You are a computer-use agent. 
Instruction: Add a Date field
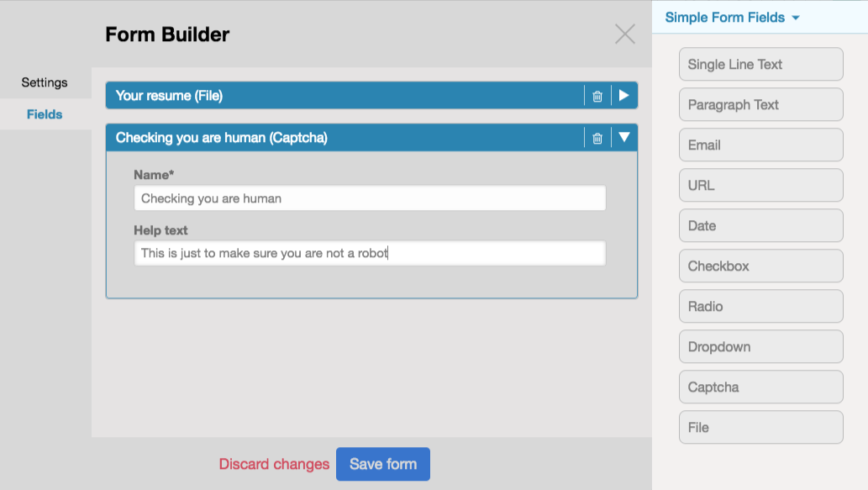[760, 226]
